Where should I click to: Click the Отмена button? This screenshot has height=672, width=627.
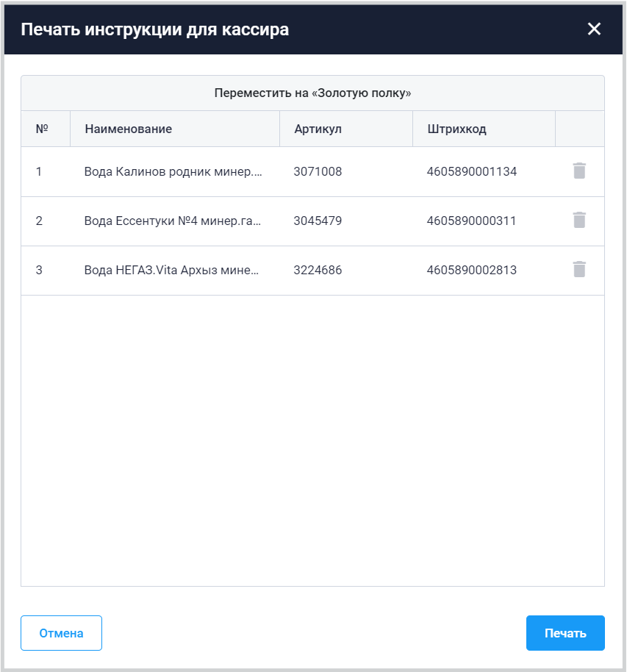pyautogui.click(x=61, y=633)
